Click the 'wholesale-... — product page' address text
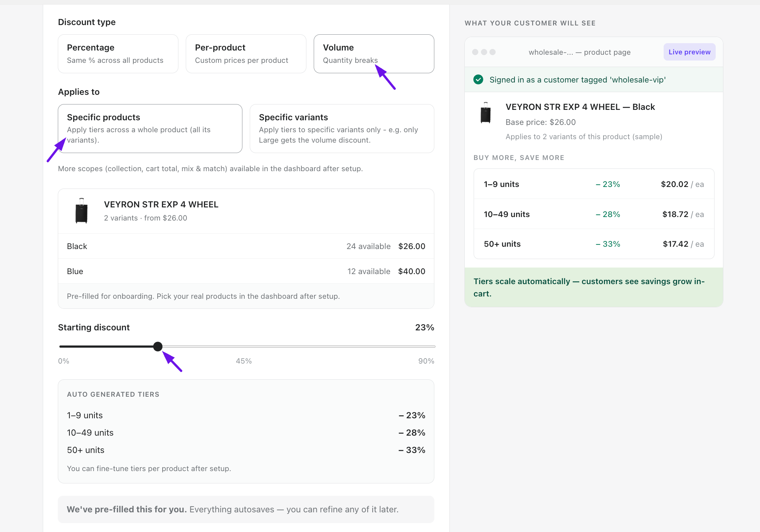The height and width of the screenshot is (532, 760). coord(580,52)
